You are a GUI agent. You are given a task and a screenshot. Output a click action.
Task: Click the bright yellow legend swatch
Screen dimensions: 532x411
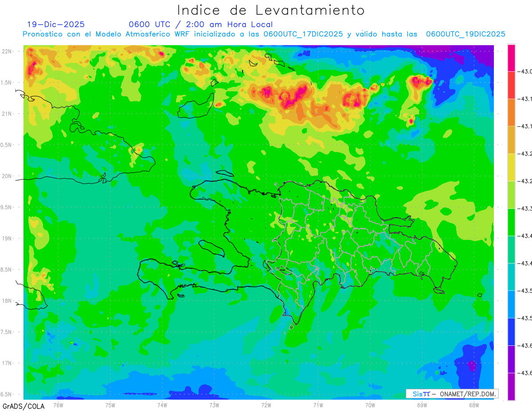pyautogui.click(x=511, y=167)
